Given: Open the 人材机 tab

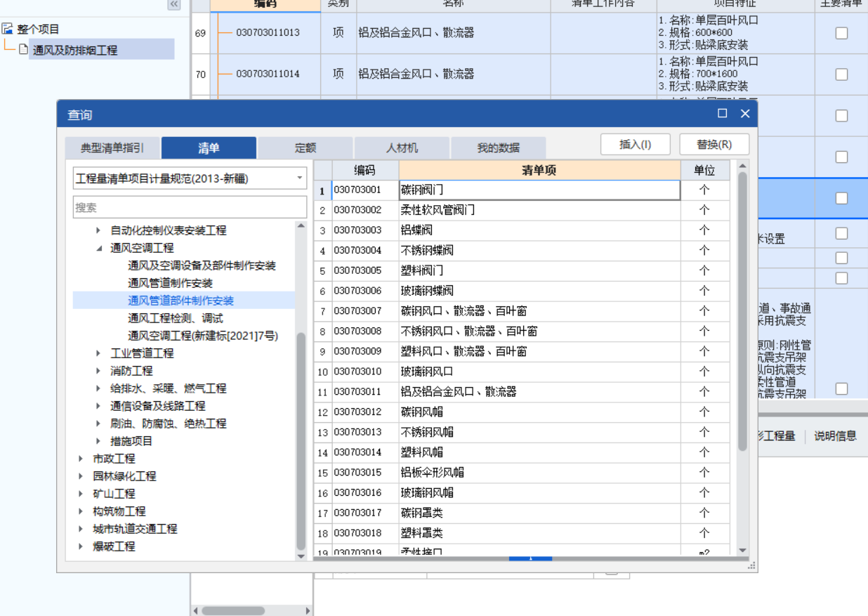Looking at the screenshot, I should tap(402, 148).
